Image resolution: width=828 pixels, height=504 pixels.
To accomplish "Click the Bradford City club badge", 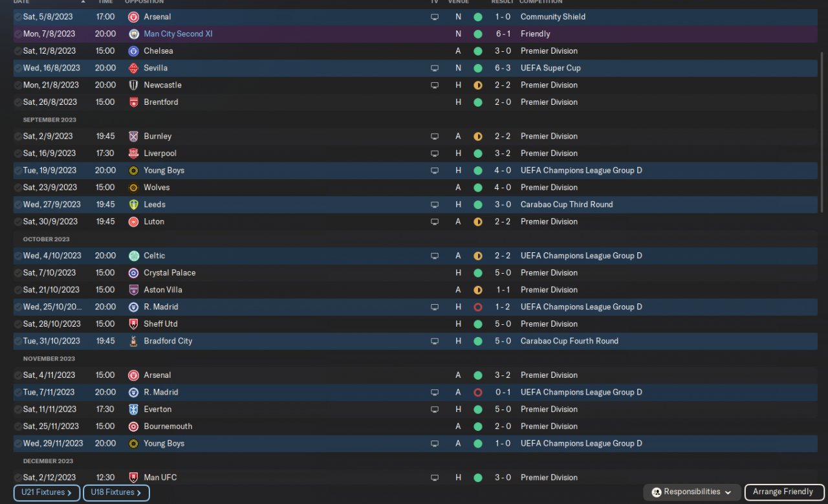I will pyautogui.click(x=133, y=341).
